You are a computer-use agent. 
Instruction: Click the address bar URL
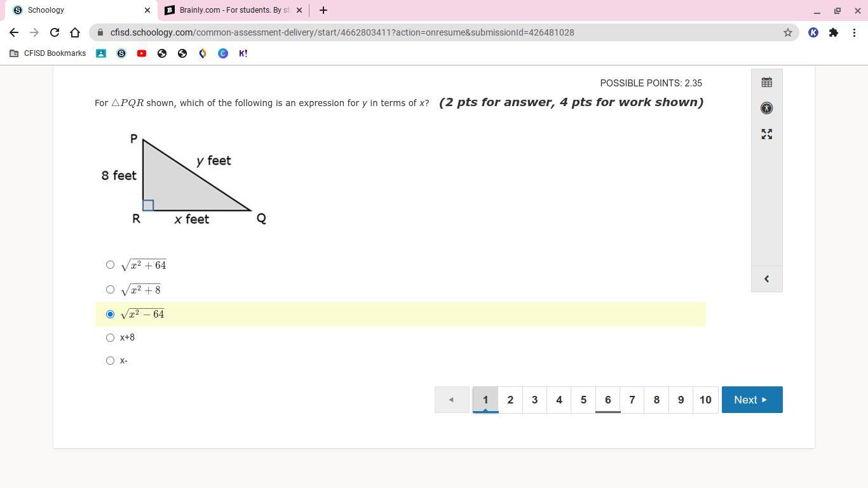[342, 32]
